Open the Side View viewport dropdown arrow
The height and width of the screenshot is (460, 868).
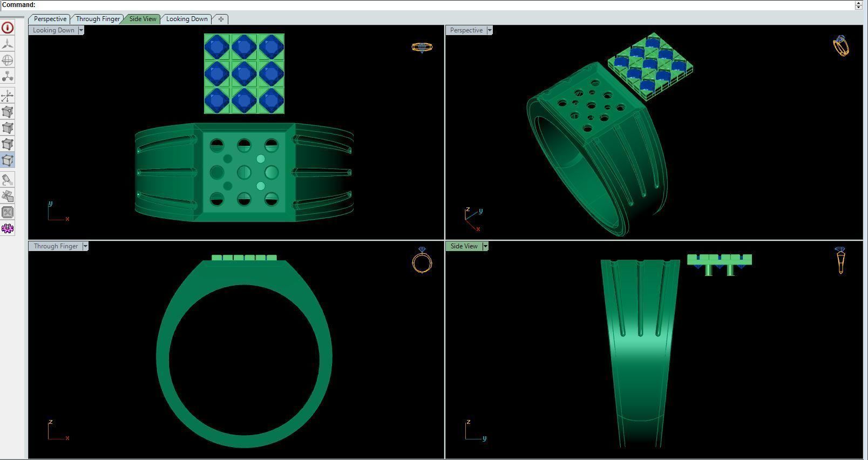click(485, 246)
